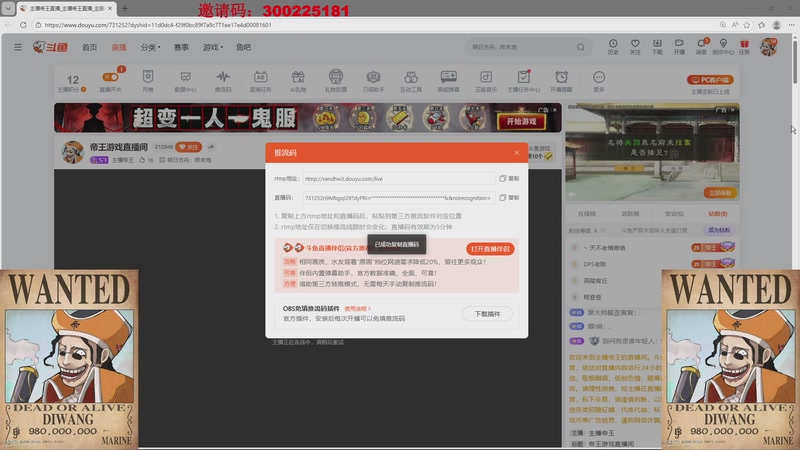The image size is (800, 450).
Task: Open the 刀塔助手 icon
Action: pos(373,81)
